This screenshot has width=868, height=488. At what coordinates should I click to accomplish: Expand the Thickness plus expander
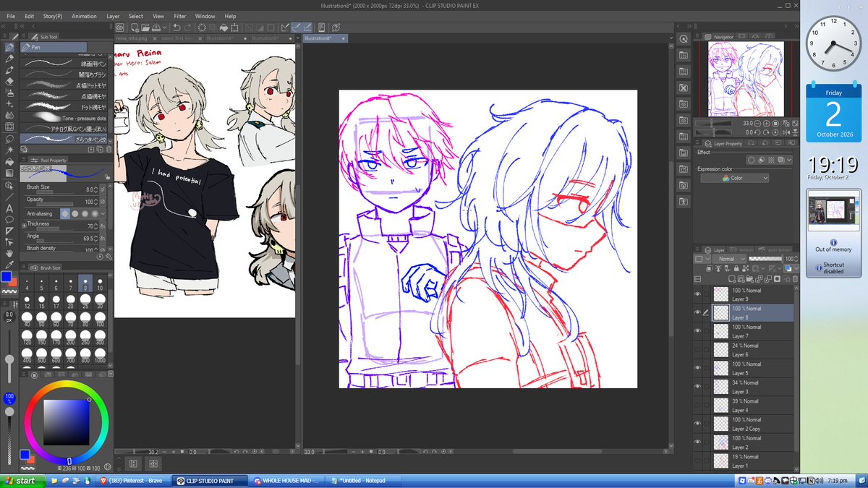point(24,226)
